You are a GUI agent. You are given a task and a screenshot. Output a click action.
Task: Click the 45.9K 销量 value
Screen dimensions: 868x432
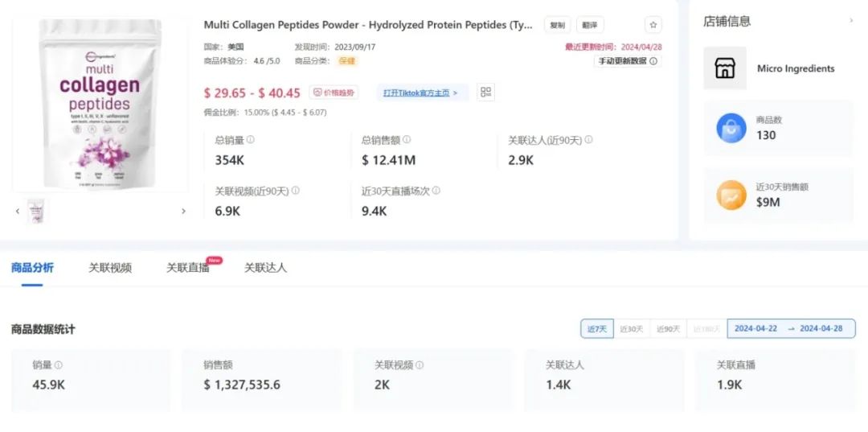(x=49, y=385)
